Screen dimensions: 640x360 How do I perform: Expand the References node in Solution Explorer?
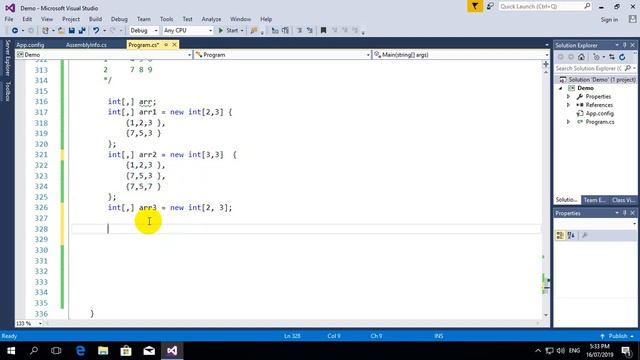pos(568,105)
